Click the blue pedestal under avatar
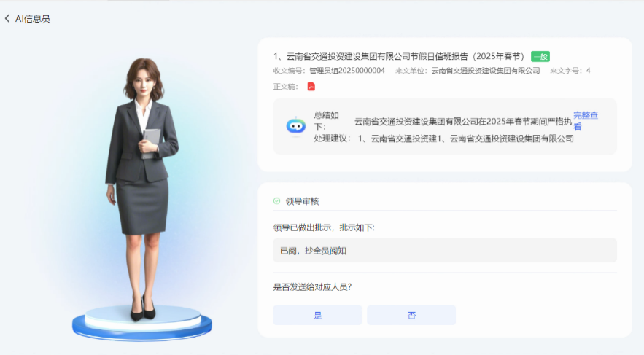This screenshot has height=355, width=644. pos(142,324)
